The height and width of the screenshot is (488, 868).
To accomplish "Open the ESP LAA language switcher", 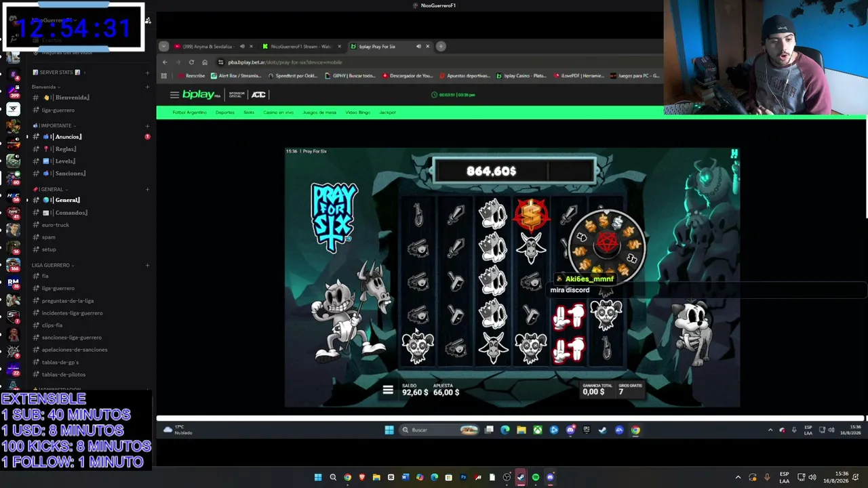I will pos(785,477).
